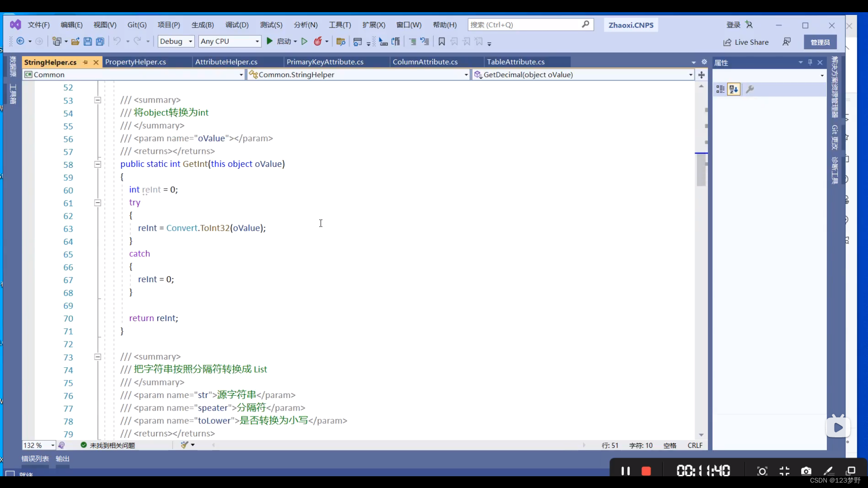868x488 pixels.
Task: Open the 启动 start options dropdown arrow
Action: click(x=295, y=42)
